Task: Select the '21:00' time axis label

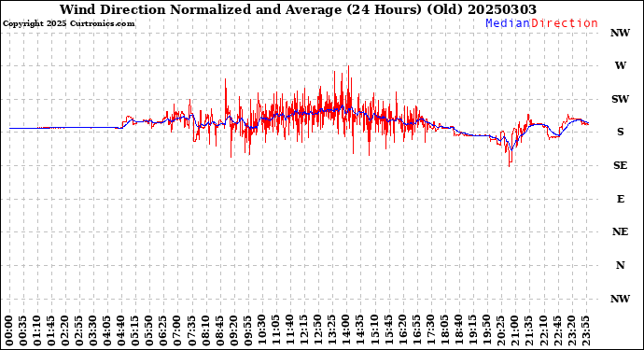Action: point(514,330)
